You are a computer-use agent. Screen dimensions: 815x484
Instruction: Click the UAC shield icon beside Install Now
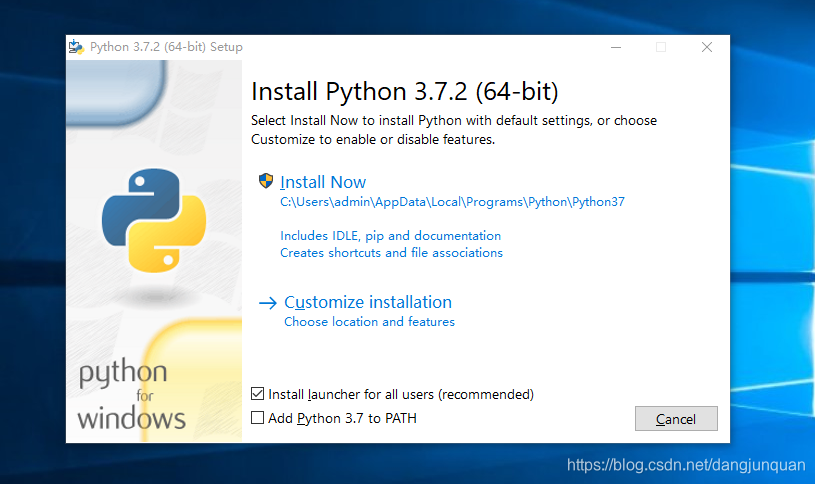click(266, 181)
